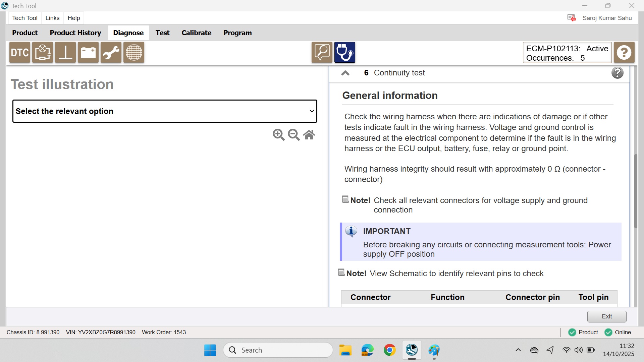644x362 pixels.
Task: Open help for Continuity test step
Action: [617, 73]
